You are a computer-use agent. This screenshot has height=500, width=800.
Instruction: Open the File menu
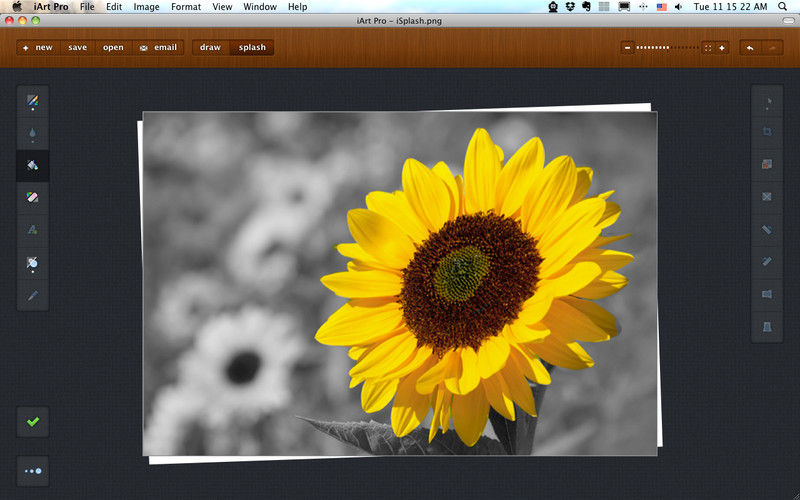tap(88, 7)
